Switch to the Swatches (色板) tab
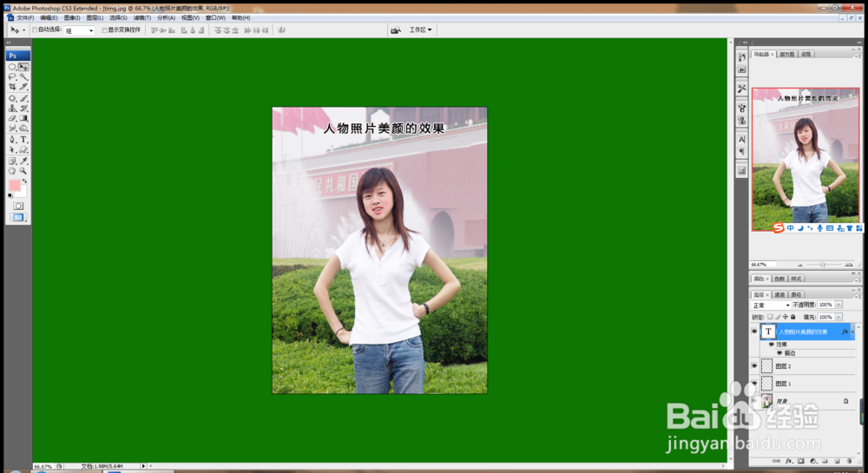Viewport: 868px width, 473px height. (x=779, y=279)
